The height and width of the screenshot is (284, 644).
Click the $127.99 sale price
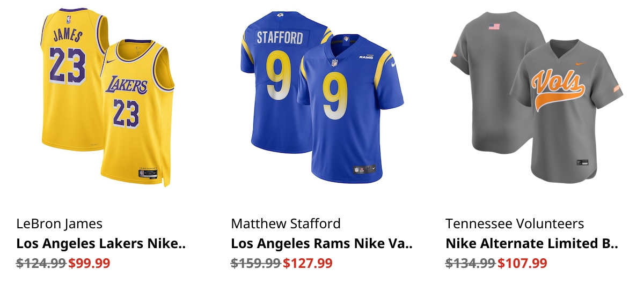(308, 263)
